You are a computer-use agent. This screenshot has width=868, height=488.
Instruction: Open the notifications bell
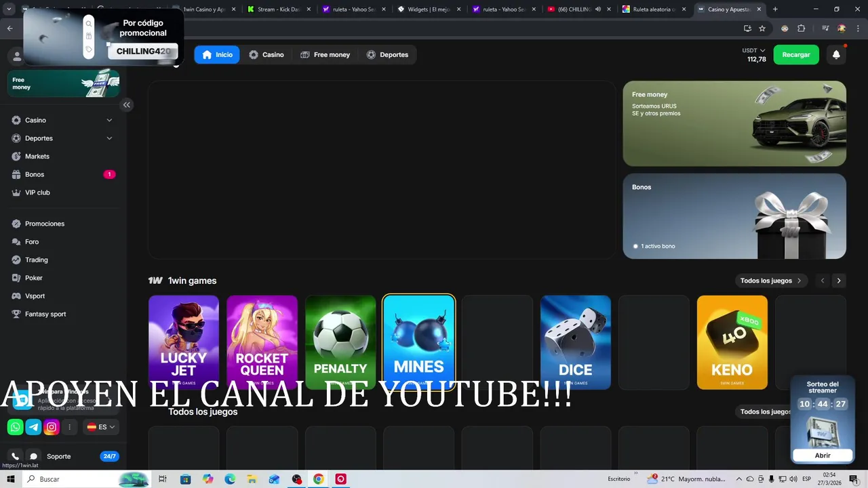coord(836,55)
